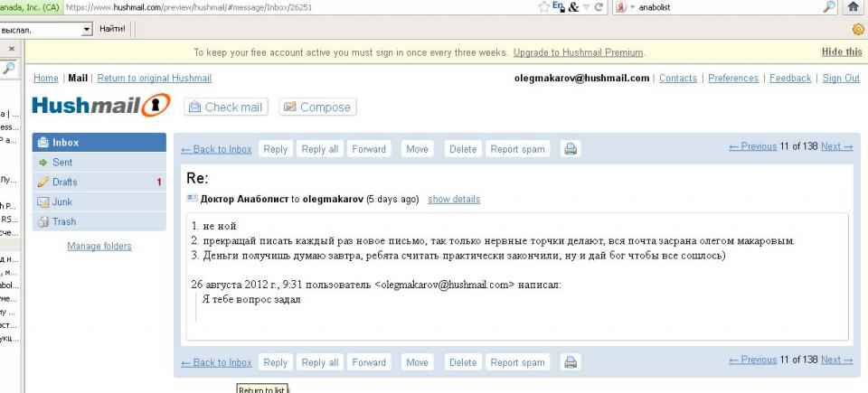Bookmark this page with the star icon
Screen dimensions: 868x393
544,7
